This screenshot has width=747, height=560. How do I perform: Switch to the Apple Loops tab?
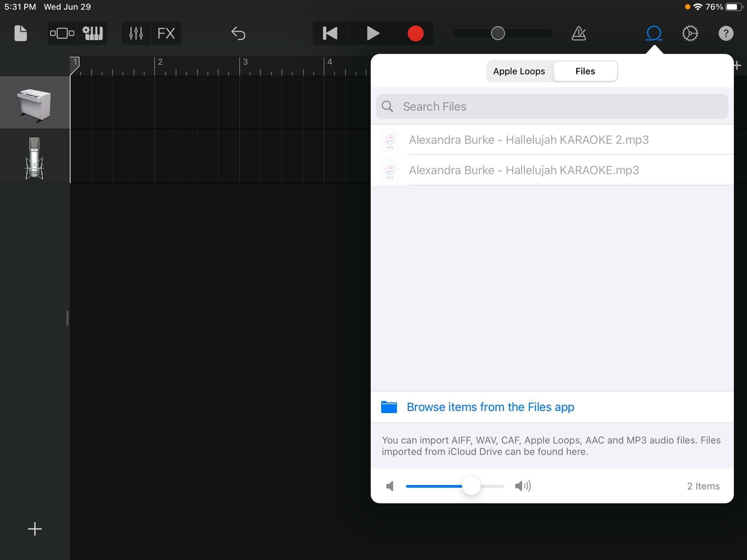pos(519,71)
